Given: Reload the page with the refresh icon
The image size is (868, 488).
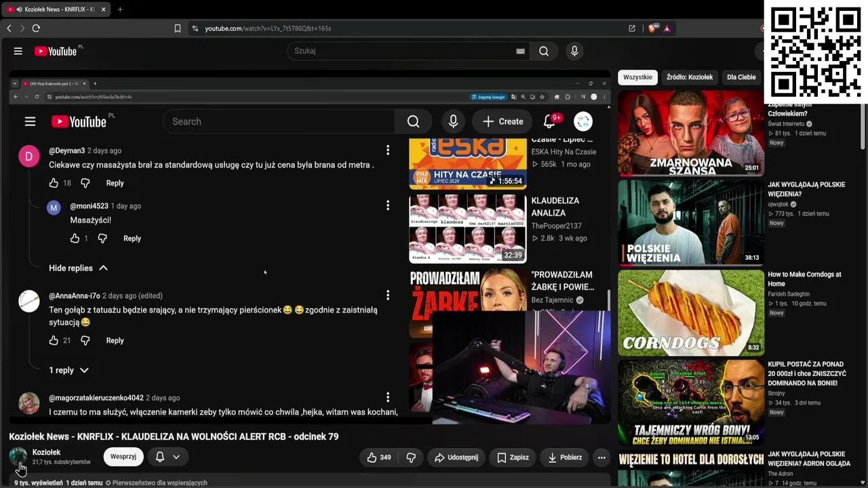Looking at the screenshot, I should point(36,28).
